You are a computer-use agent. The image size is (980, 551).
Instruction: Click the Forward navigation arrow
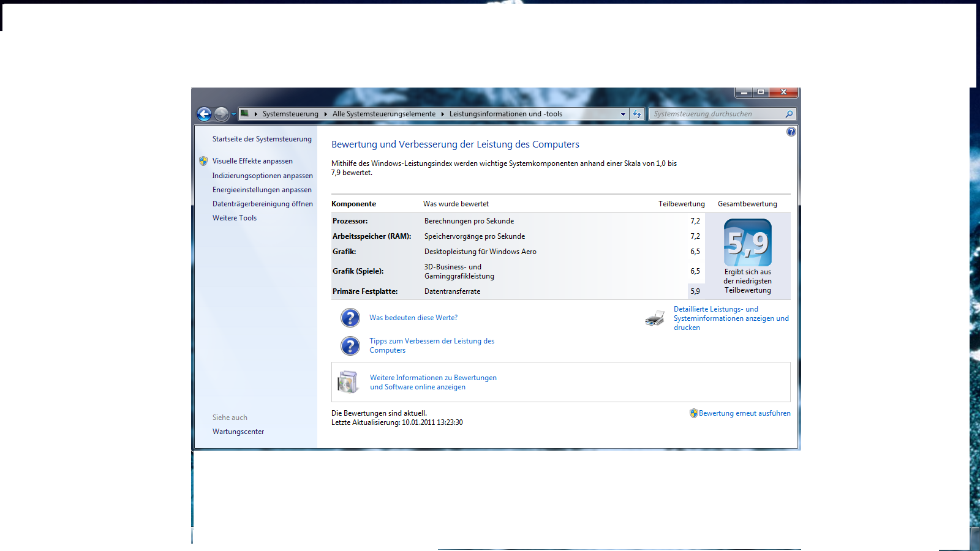(222, 114)
